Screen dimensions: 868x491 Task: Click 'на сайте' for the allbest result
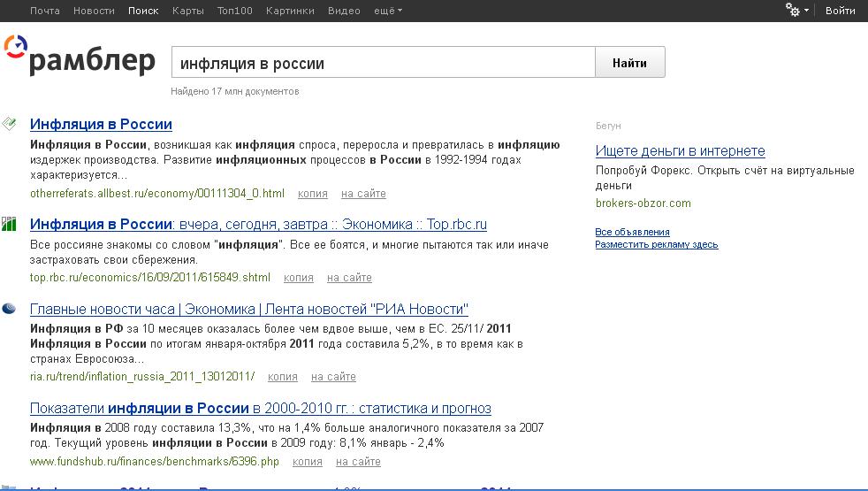pos(363,194)
